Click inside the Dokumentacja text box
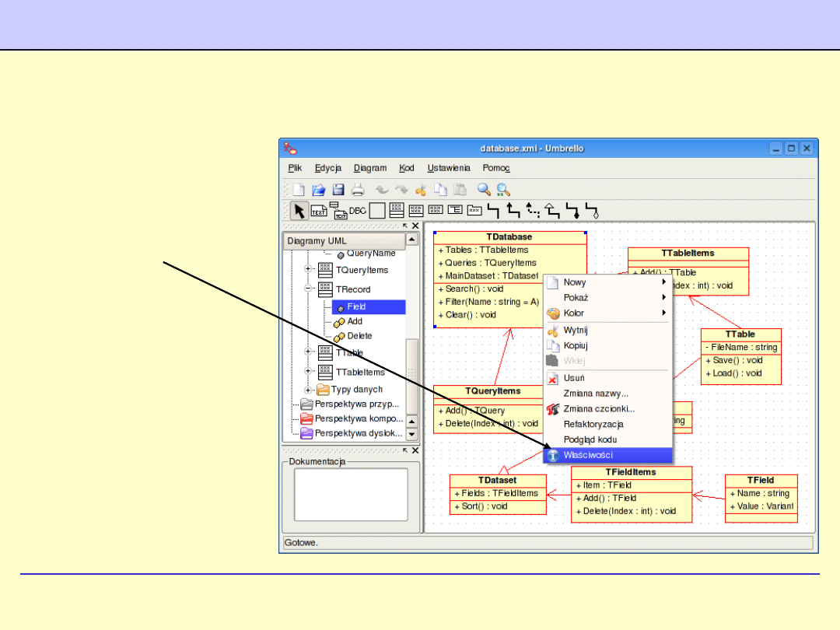This screenshot has height=630, width=840. pos(350,494)
